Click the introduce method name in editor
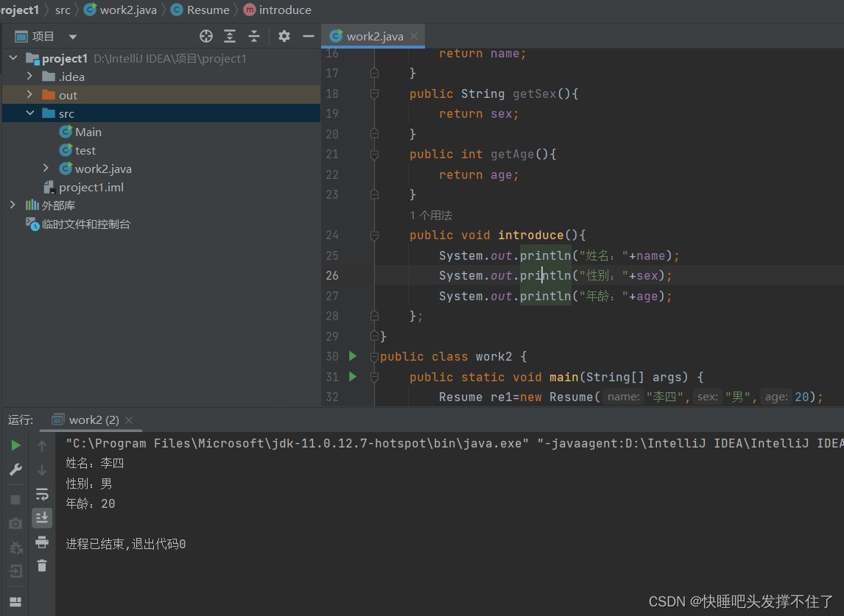The image size is (844, 616). tap(530, 235)
